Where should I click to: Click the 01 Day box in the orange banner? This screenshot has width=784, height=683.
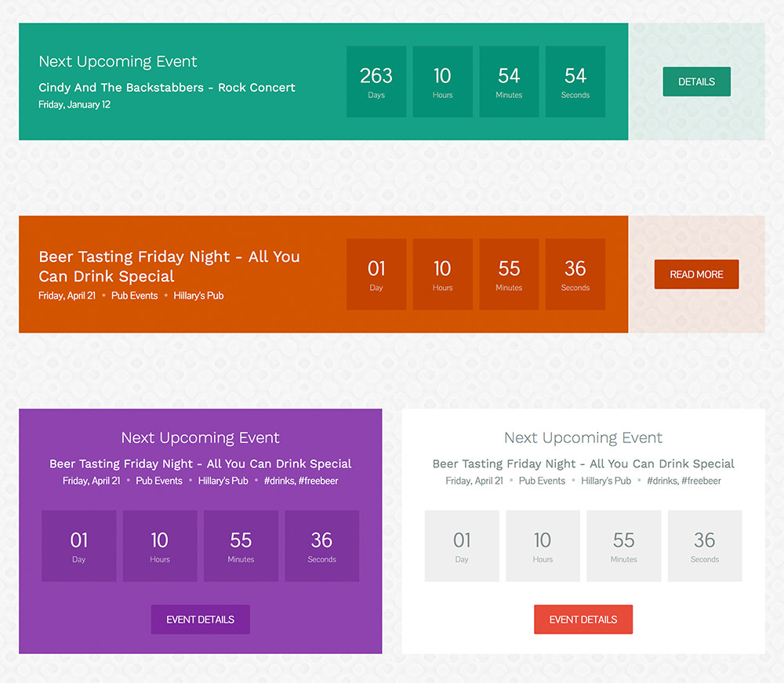376,274
